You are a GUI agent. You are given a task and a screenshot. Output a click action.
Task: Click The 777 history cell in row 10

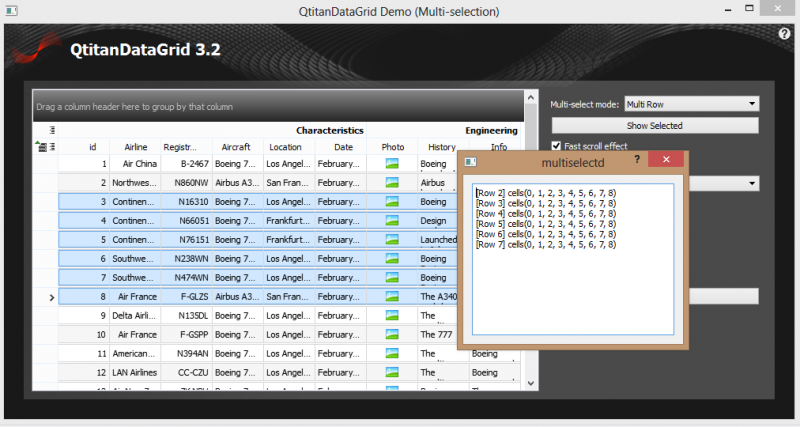point(438,334)
